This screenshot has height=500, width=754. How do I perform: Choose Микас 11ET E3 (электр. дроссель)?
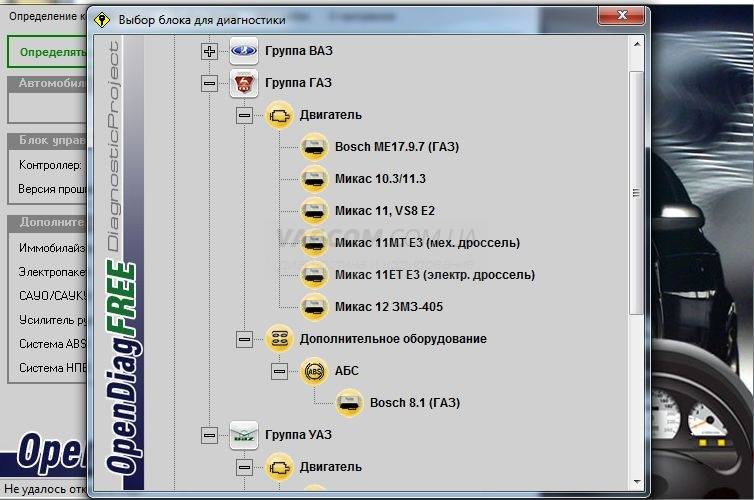(435, 275)
